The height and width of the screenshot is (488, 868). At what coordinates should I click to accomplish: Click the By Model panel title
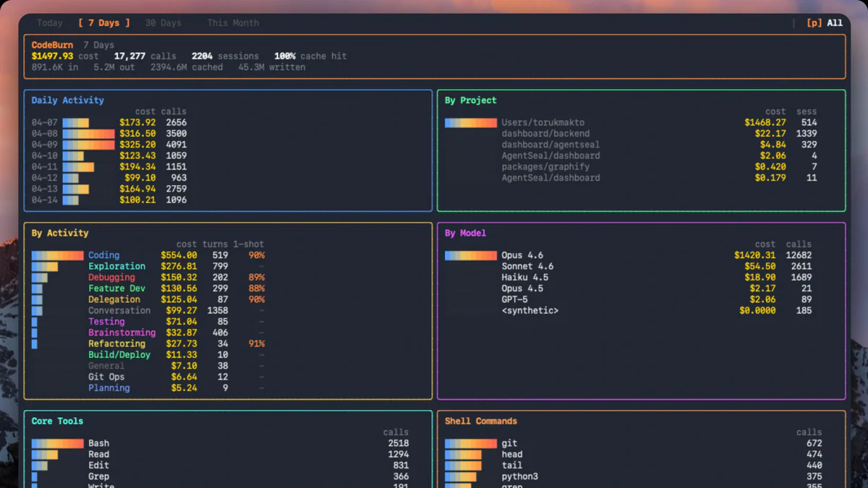(466, 233)
